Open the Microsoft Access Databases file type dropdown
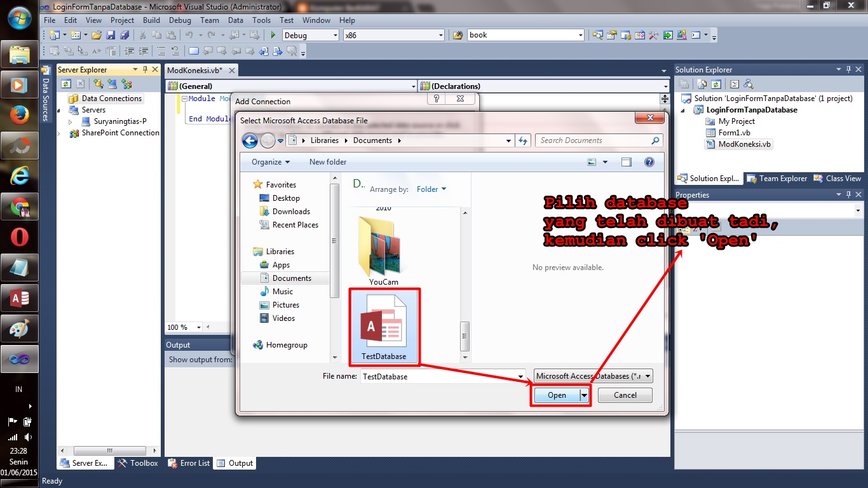This screenshot has height=488, width=868. tap(648, 376)
